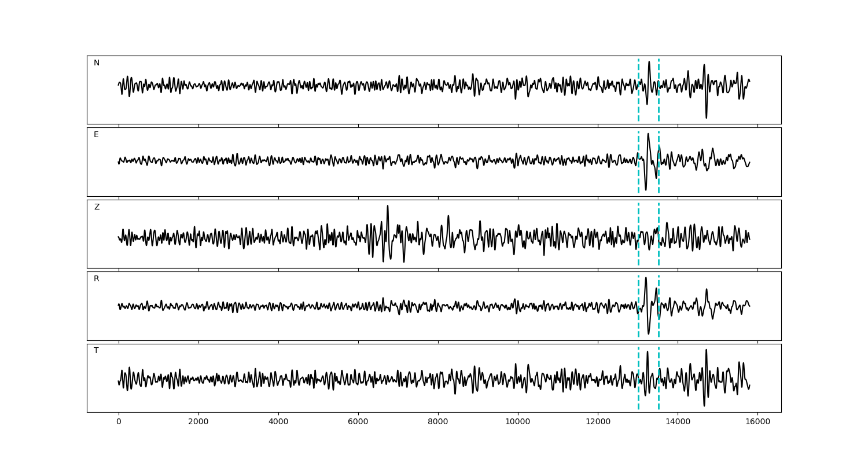Select the right cyan dashed line in E panel
Screen dimensions: 868x463
click(x=659, y=174)
